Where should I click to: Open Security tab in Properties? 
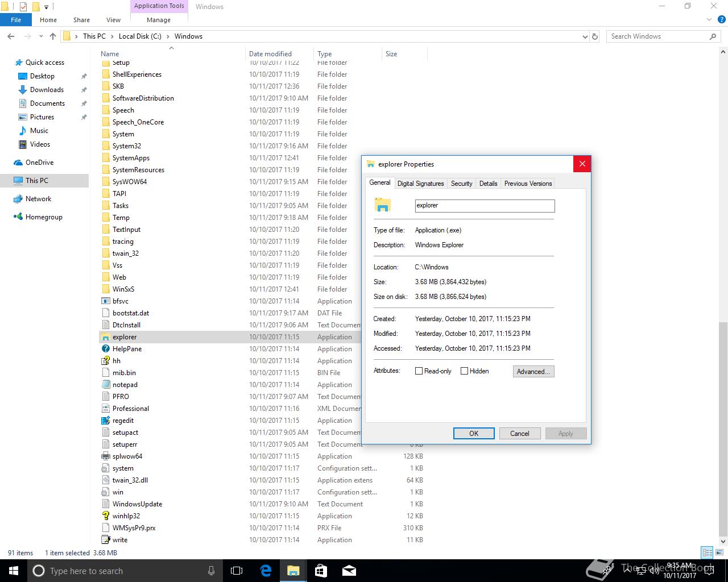point(461,184)
